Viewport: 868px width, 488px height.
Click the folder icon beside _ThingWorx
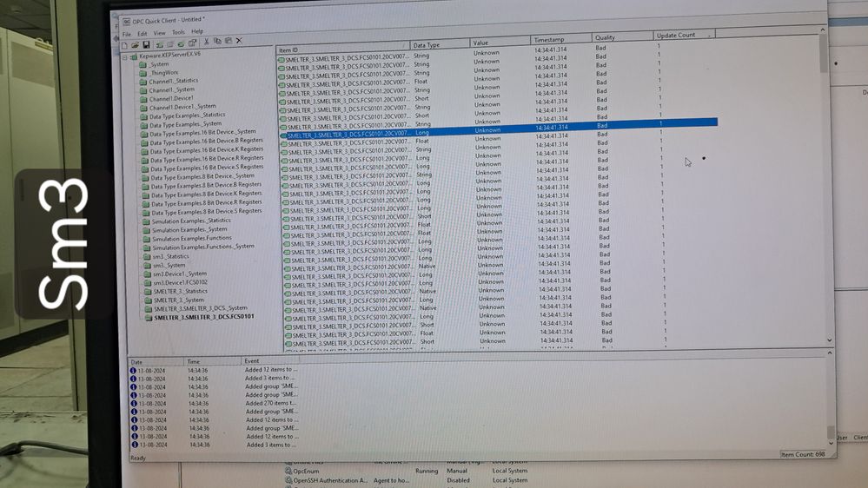pyautogui.click(x=142, y=74)
